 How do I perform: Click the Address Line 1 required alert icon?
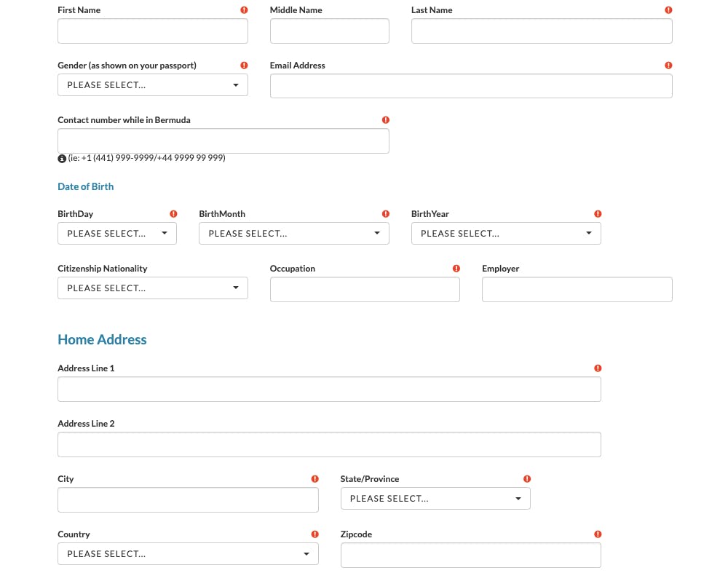598,368
